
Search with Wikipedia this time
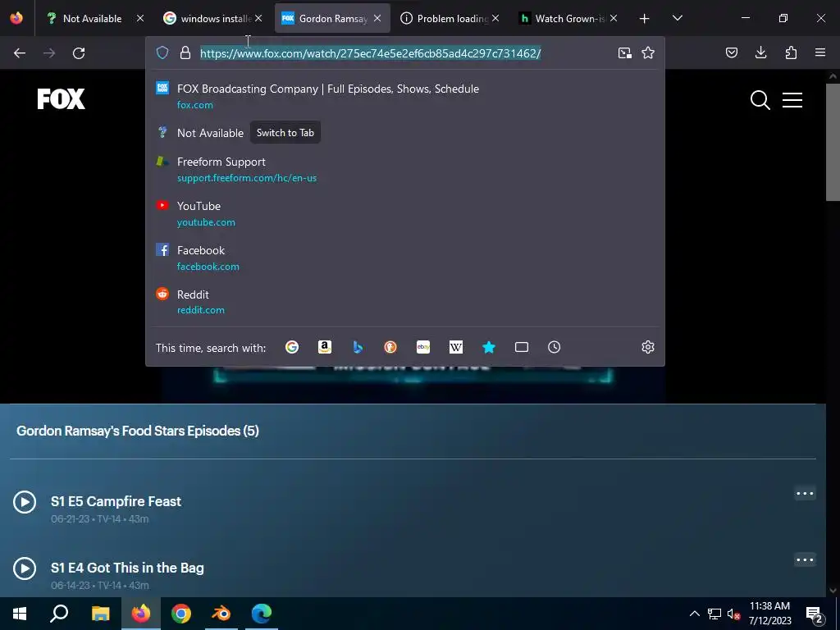point(456,347)
